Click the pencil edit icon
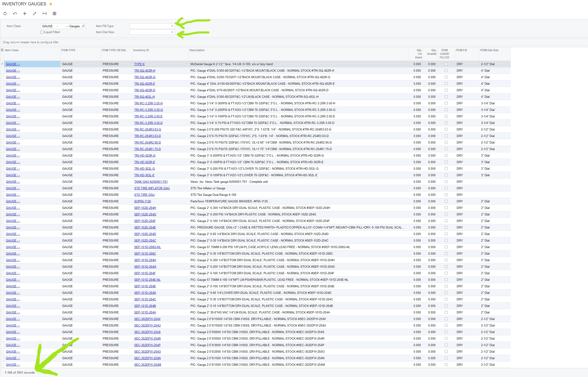This screenshot has height=377, width=588. (x=34, y=14)
